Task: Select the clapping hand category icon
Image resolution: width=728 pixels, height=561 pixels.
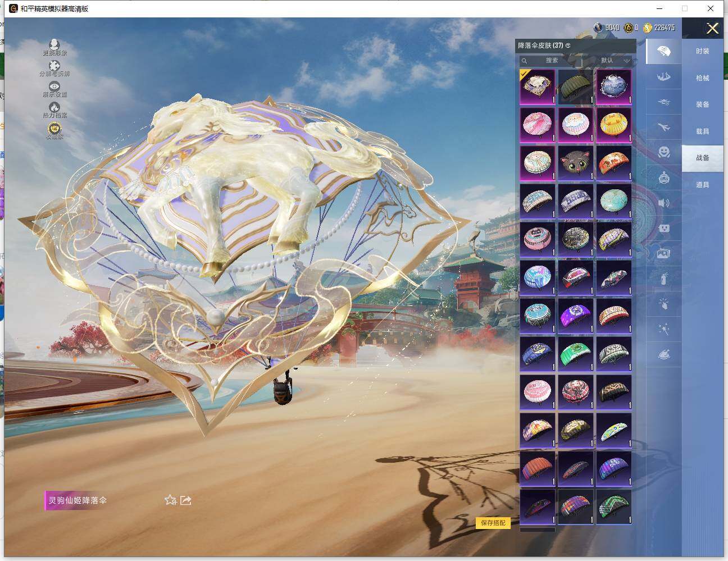Action: [663, 304]
